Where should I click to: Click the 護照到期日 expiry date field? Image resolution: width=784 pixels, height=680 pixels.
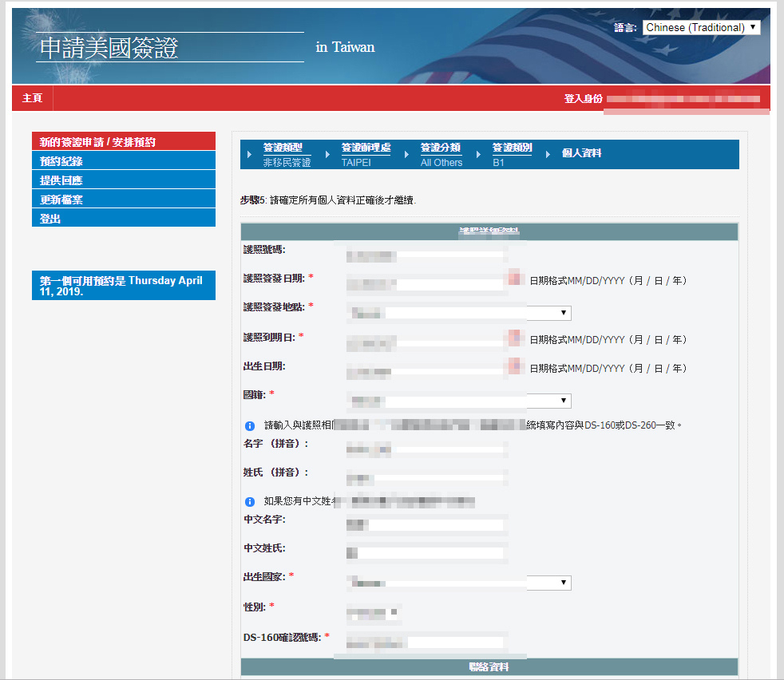tap(426, 343)
